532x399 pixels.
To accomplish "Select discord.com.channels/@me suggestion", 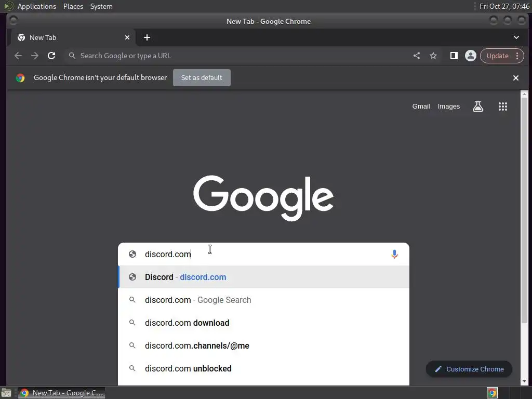I will click(x=263, y=345).
